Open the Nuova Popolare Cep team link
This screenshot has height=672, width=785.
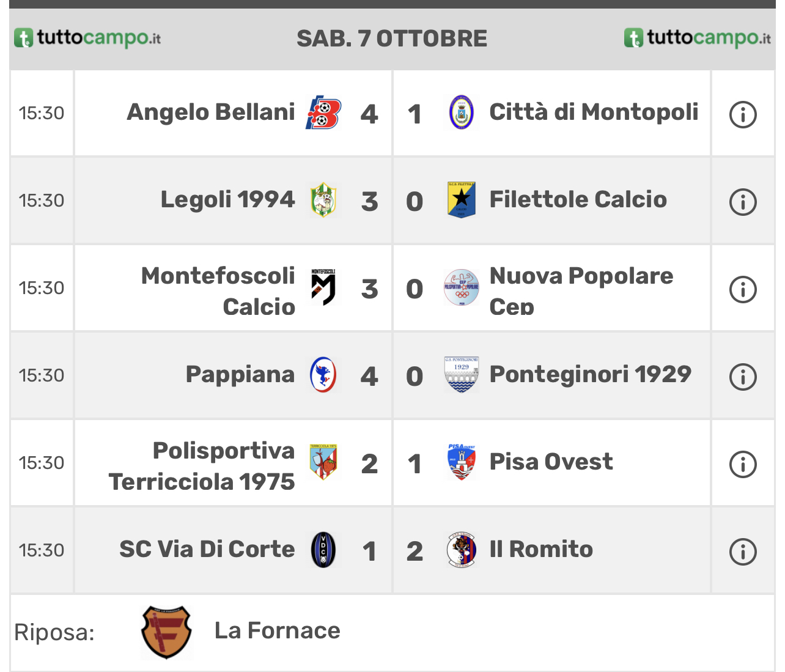point(581,290)
